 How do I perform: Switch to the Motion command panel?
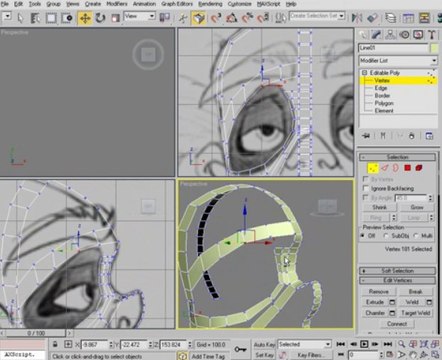(x=405, y=34)
